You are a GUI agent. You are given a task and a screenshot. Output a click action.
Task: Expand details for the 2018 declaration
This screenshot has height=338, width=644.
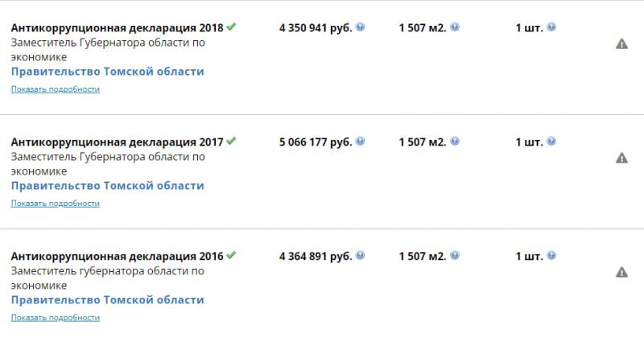56,89
